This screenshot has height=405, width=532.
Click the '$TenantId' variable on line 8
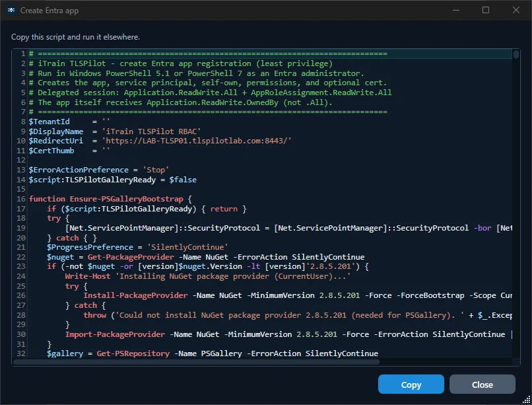click(50, 122)
